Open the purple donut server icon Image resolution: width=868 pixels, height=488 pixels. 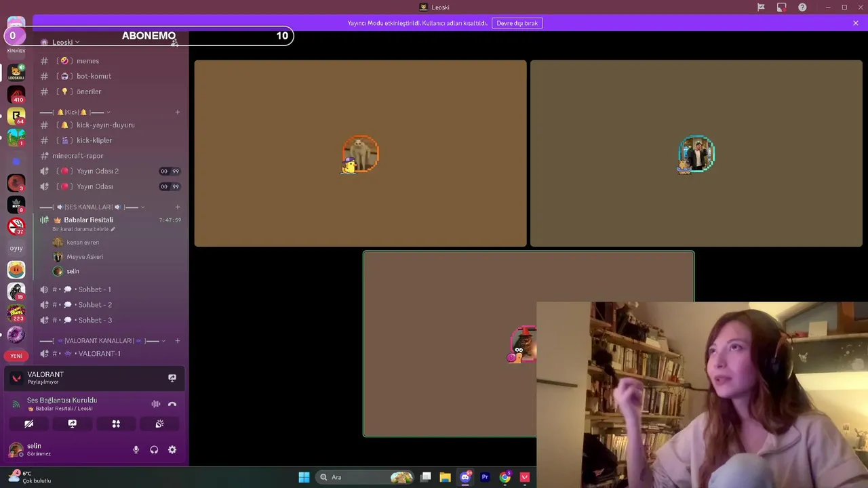(16, 334)
